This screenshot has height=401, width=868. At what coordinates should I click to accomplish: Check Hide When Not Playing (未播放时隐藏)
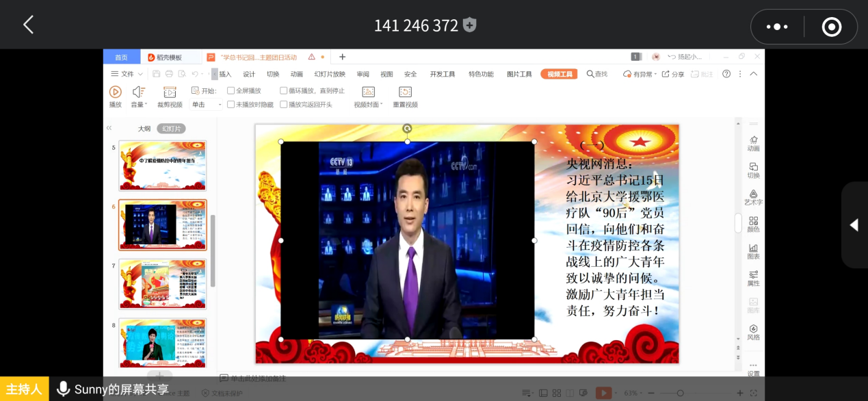coord(231,105)
